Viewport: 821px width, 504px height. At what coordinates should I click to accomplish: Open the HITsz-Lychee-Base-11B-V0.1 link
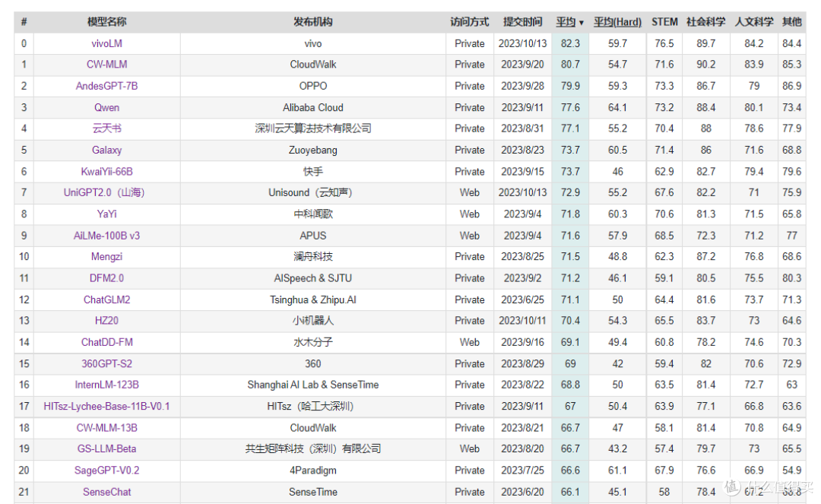click(x=107, y=406)
